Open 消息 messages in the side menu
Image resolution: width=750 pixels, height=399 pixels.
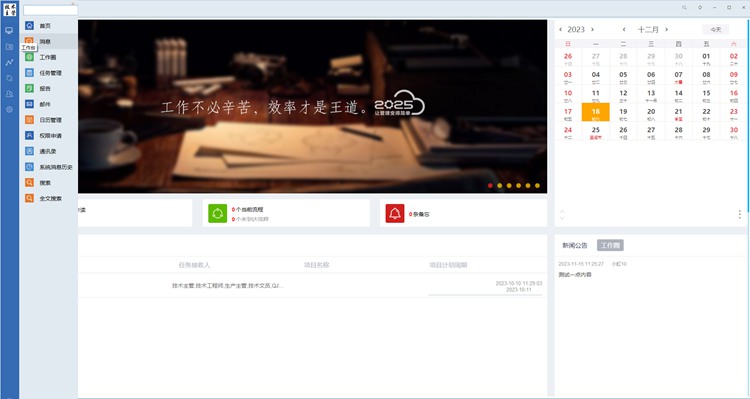click(x=48, y=42)
